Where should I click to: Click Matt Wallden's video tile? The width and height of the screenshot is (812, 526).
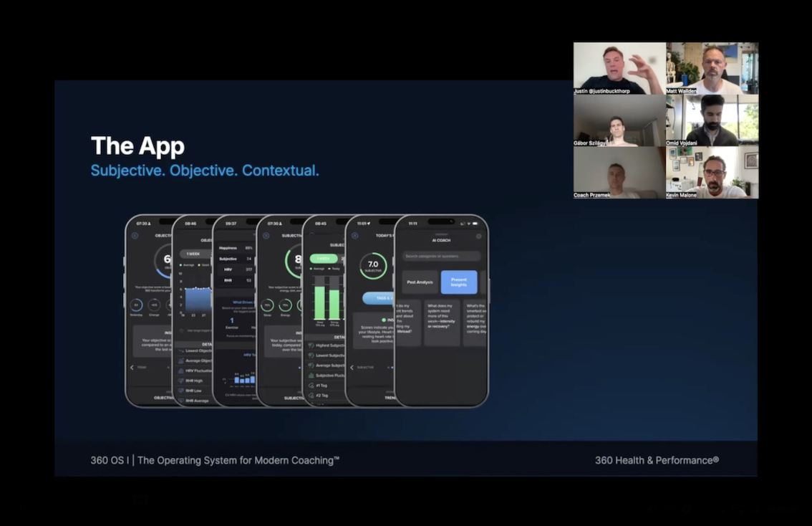[712, 68]
